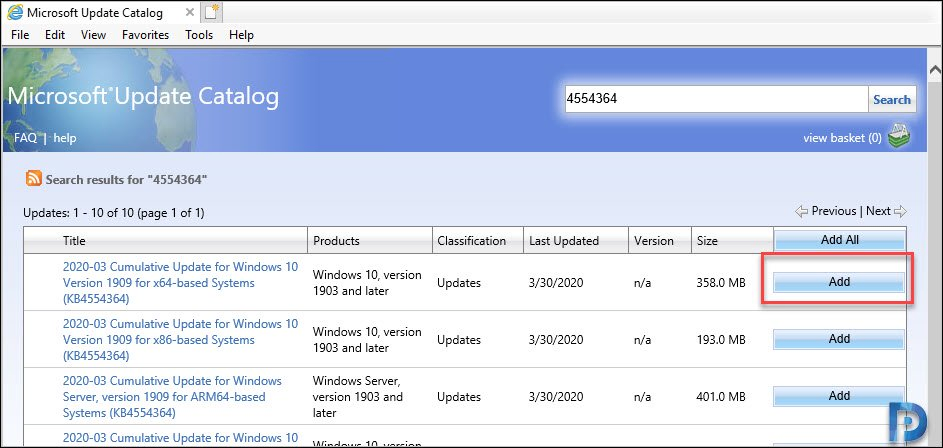
Task: Add the ARM64-based Windows Server update
Action: [x=840, y=396]
